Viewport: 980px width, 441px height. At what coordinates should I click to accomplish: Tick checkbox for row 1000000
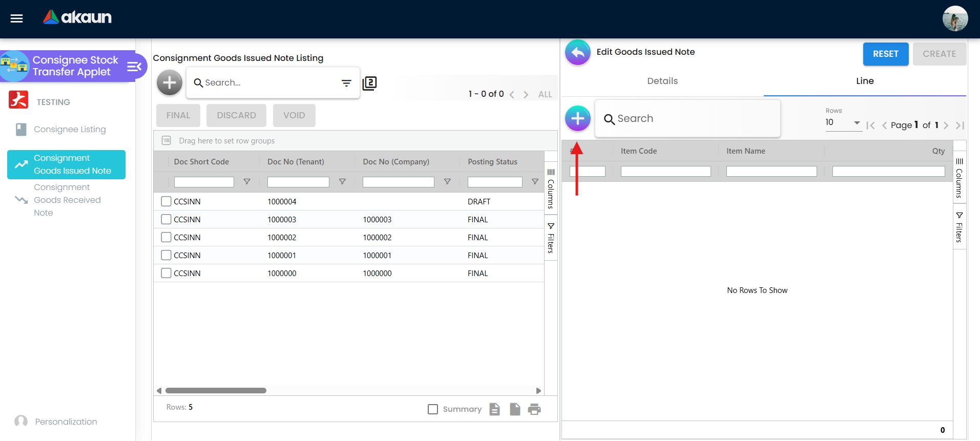point(166,273)
